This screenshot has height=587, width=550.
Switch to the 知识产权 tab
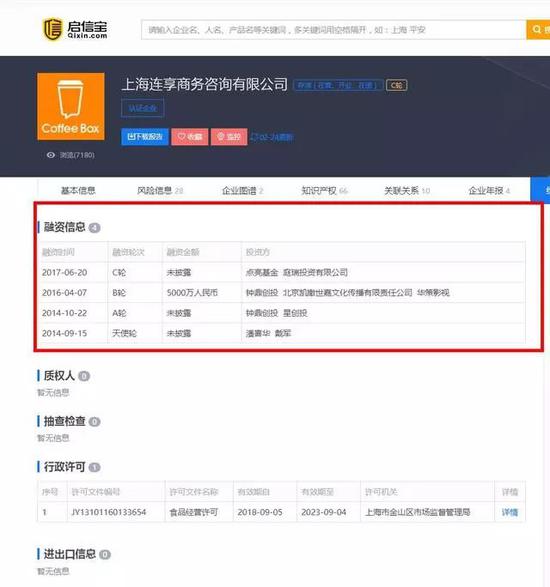325,191
